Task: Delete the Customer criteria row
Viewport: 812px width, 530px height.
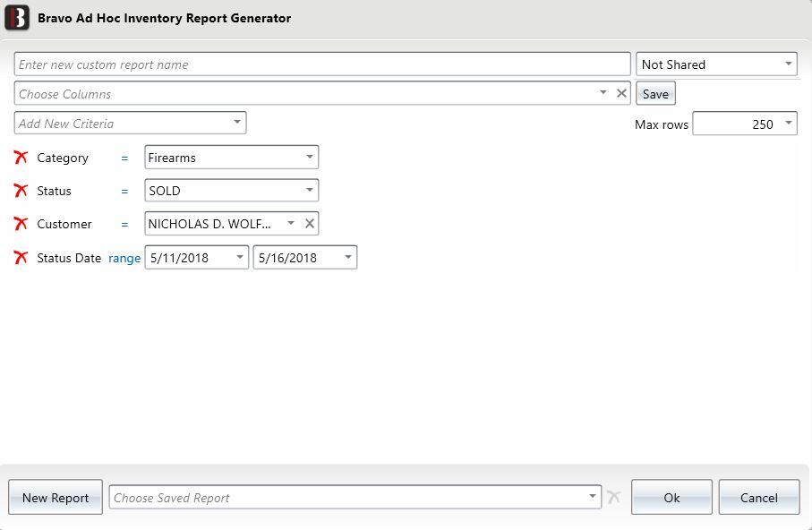Action: (21, 224)
